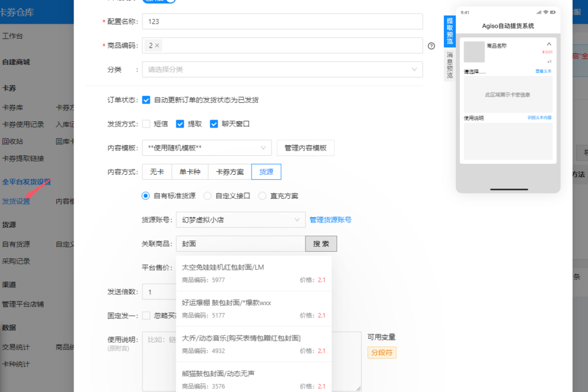Viewport: 588px width, 392px height.
Task: Open 管理平台店铺 in sidebar
Action: coord(23,304)
